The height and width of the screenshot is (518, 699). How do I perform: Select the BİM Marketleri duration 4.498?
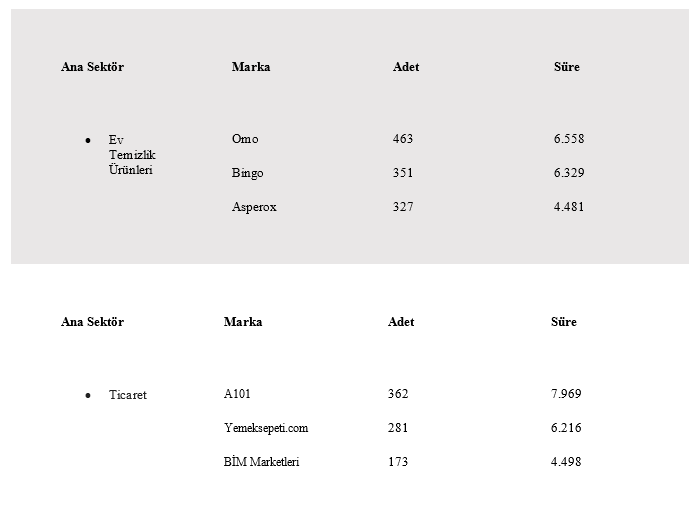coord(566,461)
